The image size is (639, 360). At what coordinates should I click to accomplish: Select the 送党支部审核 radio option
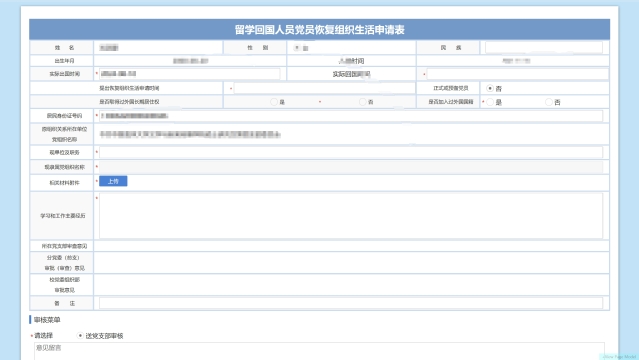(x=80, y=336)
